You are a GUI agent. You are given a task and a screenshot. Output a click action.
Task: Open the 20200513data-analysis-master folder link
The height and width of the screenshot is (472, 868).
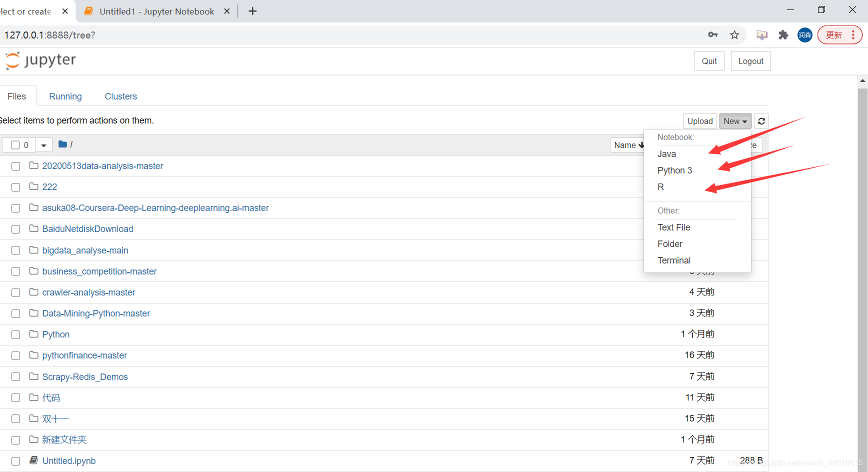[x=102, y=166]
